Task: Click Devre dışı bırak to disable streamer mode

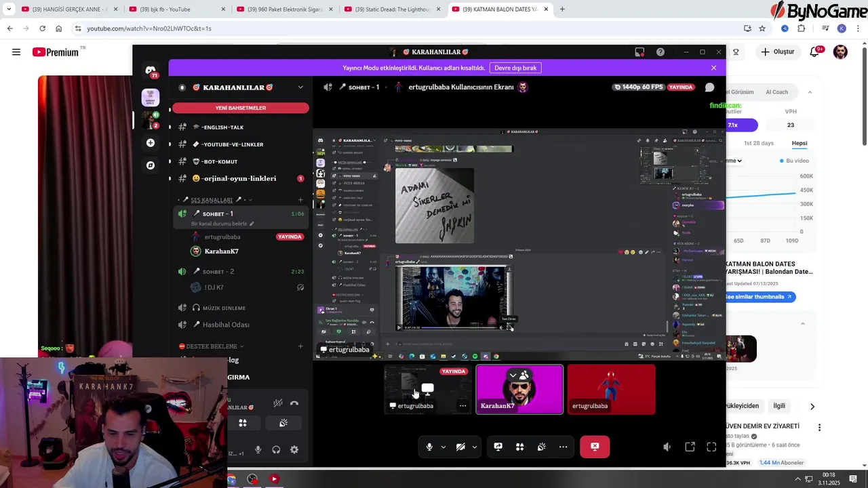Action: tap(515, 68)
